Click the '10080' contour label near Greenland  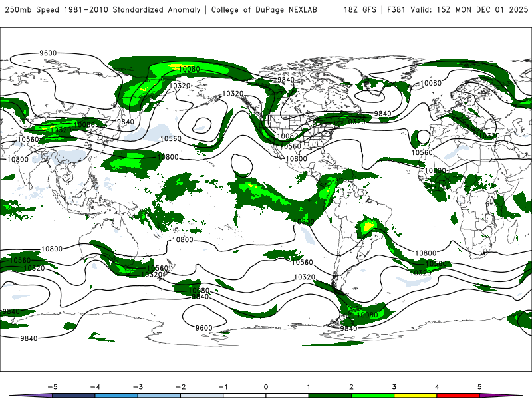coord(430,83)
